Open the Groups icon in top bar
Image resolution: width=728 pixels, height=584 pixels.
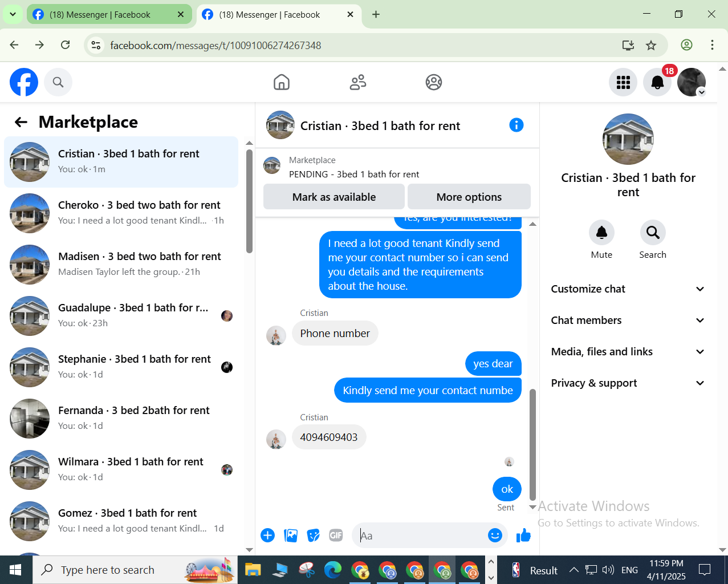[434, 82]
